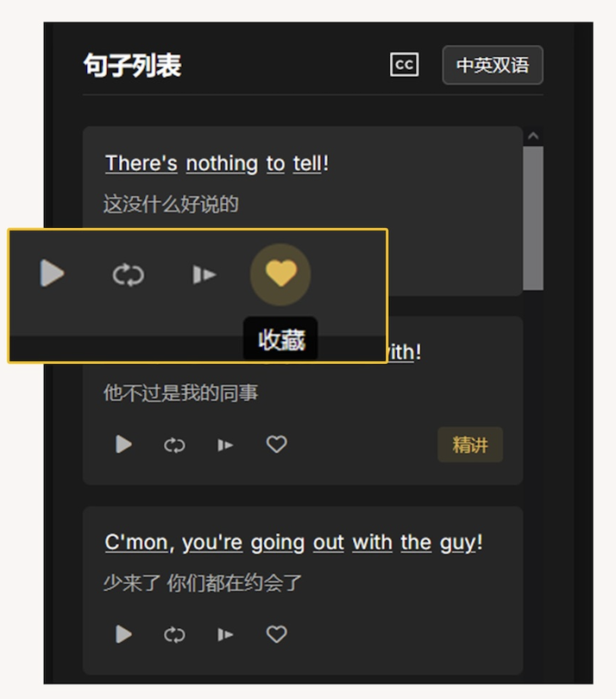Play the '他不过是我的同事' sentence

(123, 444)
